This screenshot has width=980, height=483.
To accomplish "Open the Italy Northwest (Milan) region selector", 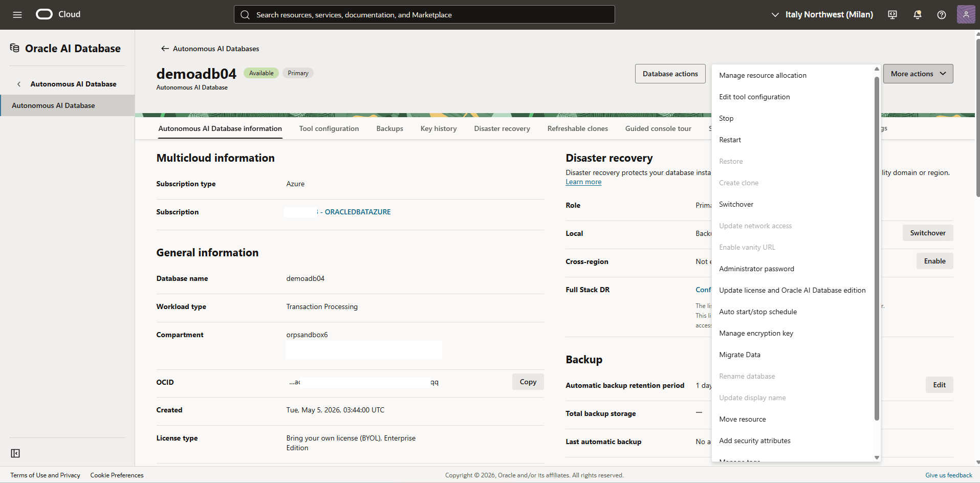I will 822,14.
